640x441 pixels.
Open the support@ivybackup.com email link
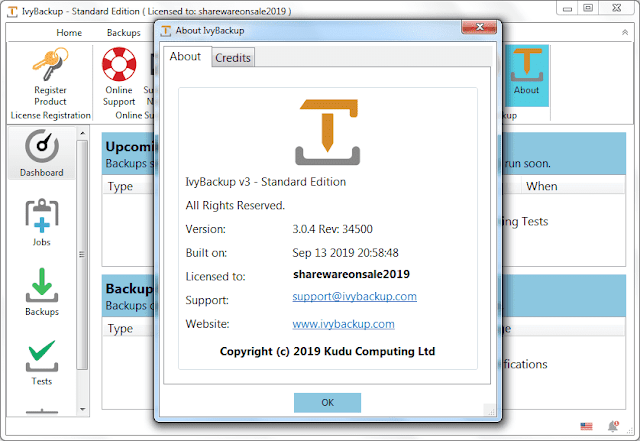pos(354,296)
